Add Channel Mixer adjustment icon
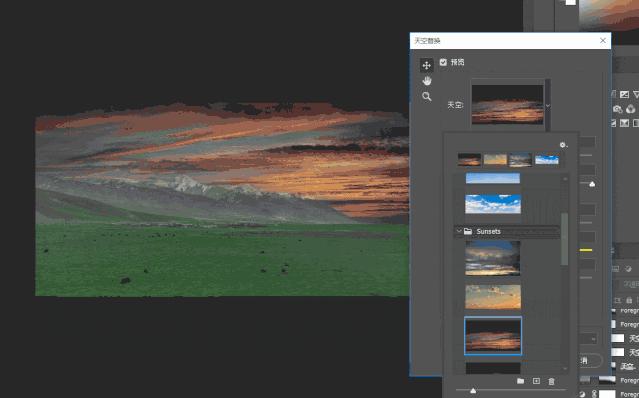 click(630, 109)
